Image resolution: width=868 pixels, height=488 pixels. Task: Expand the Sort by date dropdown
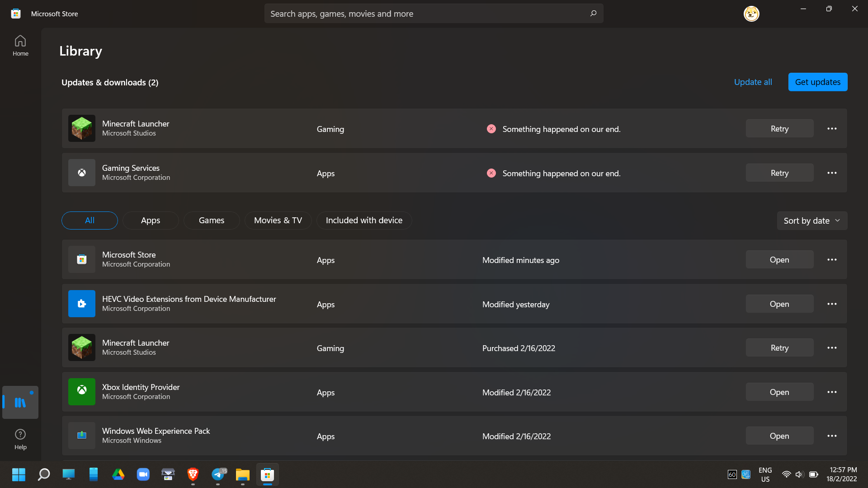click(x=812, y=221)
